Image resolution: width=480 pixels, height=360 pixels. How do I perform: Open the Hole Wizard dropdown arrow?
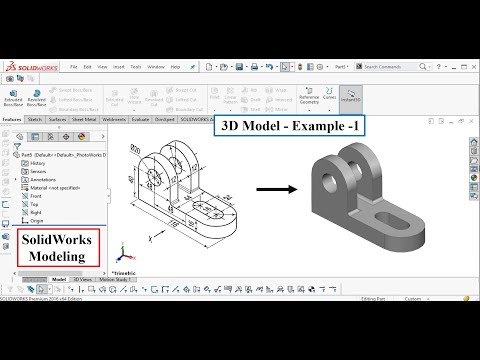[134, 110]
